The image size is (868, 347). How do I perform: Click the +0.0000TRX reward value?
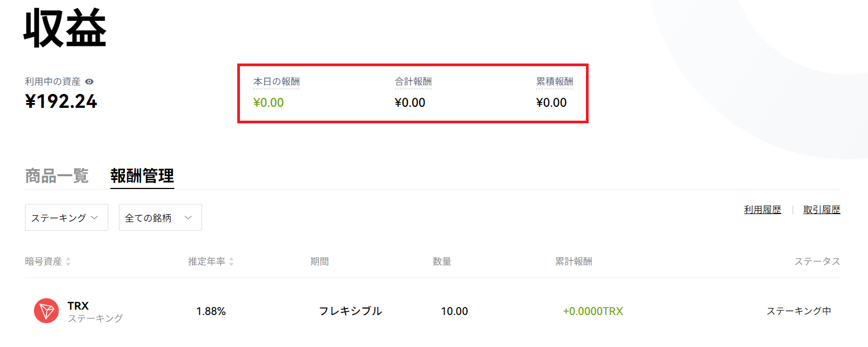click(x=593, y=311)
